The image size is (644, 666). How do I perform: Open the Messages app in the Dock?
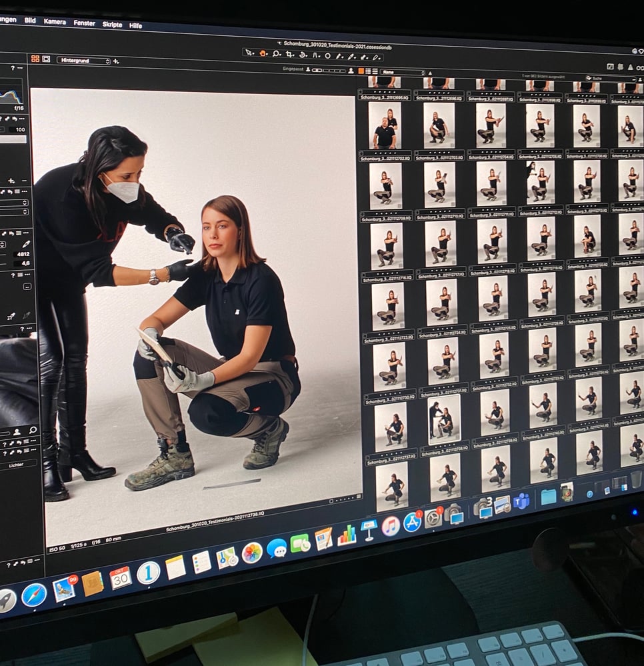[277, 549]
